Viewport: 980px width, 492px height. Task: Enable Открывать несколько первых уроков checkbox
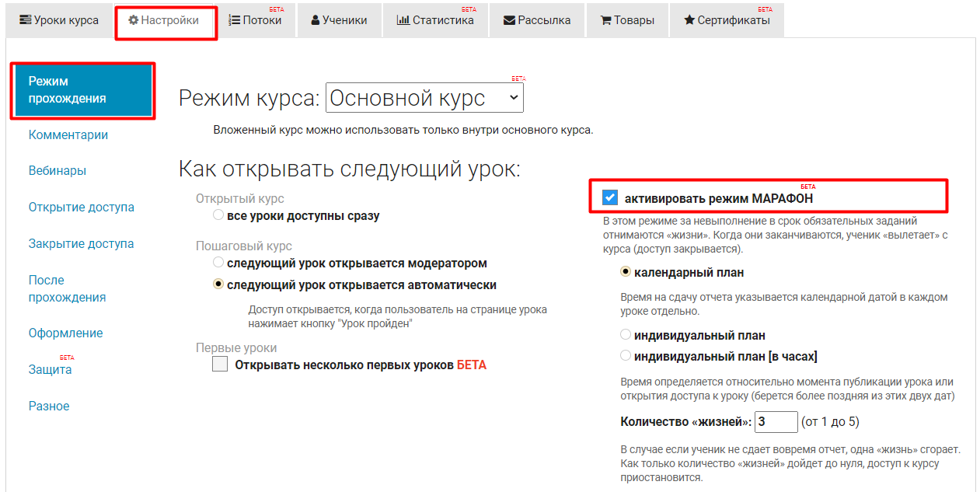(220, 365)
